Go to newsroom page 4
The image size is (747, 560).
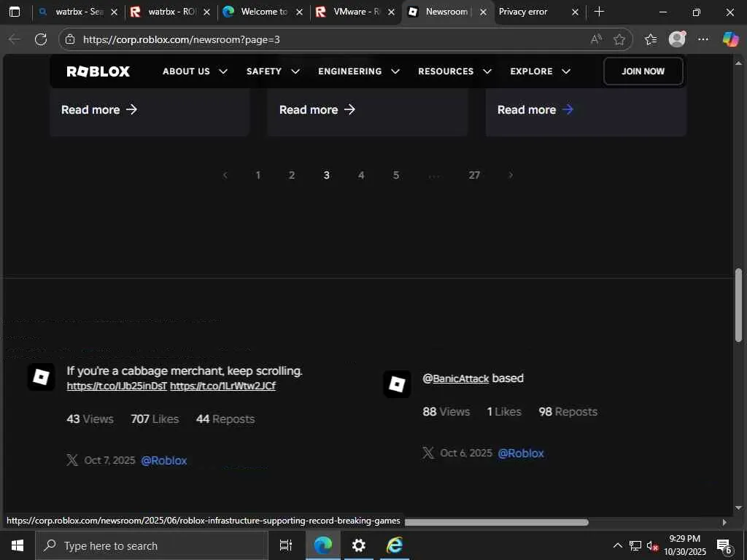point(361,175)
